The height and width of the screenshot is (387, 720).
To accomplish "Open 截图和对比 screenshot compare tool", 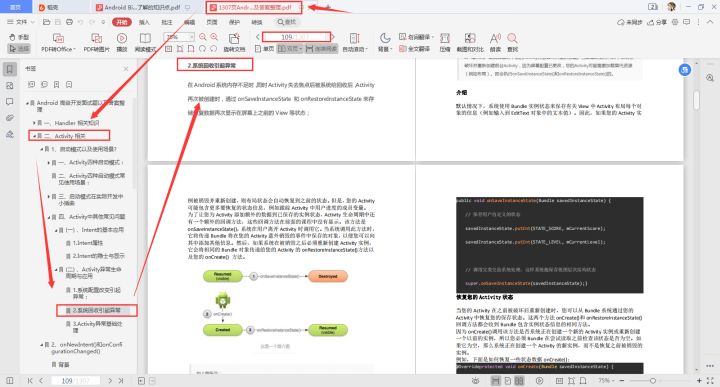I will tap(470, 42).
